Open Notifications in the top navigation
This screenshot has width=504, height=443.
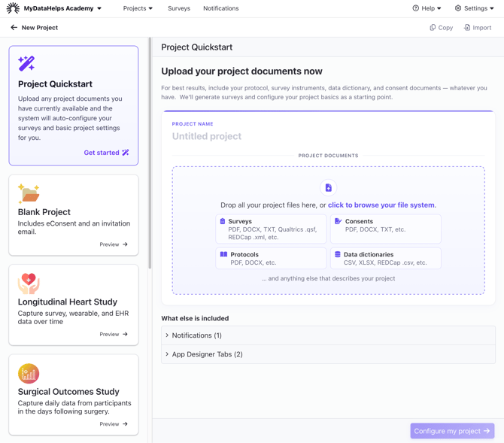click(221, 8)
